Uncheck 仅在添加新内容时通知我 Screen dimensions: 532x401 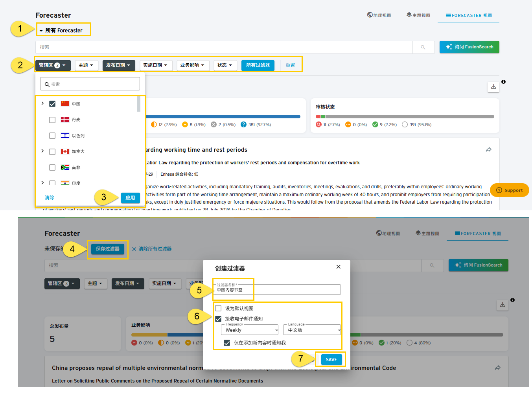point(227,343)
